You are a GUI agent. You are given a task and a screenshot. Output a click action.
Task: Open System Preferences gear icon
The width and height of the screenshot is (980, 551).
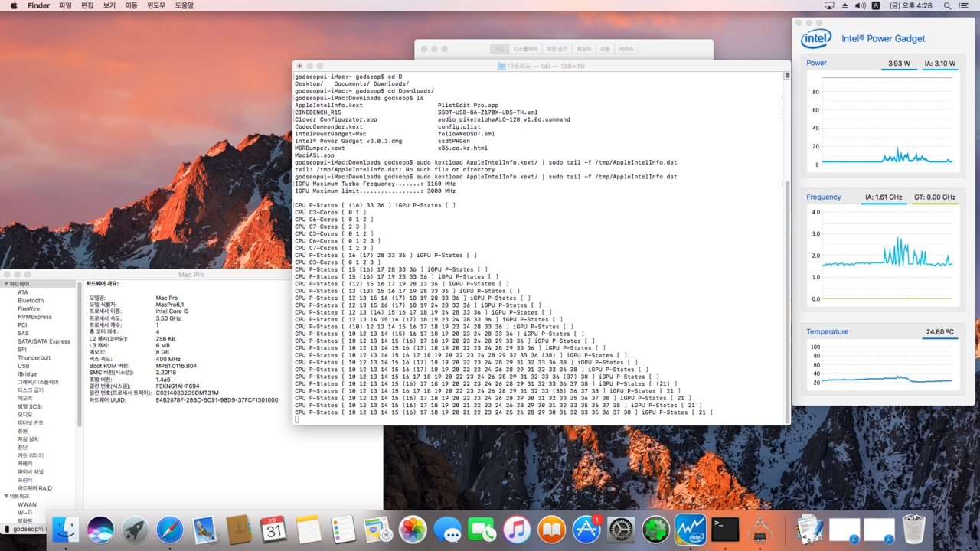click(621, 530)
